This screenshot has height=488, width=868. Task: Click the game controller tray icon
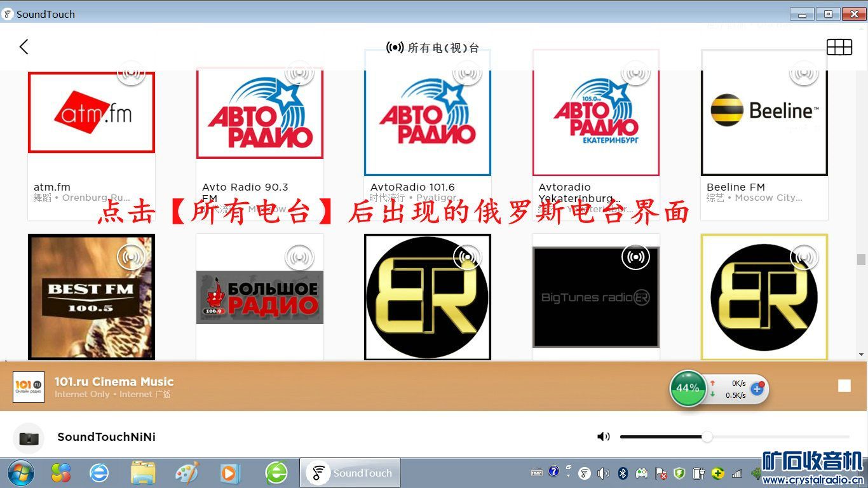click(x=642, y=473)
